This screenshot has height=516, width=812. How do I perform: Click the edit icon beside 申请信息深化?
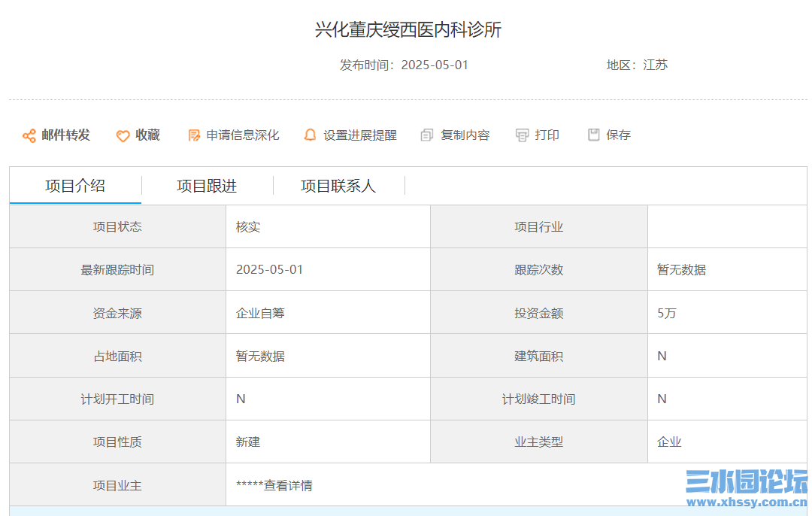[194, 135]
